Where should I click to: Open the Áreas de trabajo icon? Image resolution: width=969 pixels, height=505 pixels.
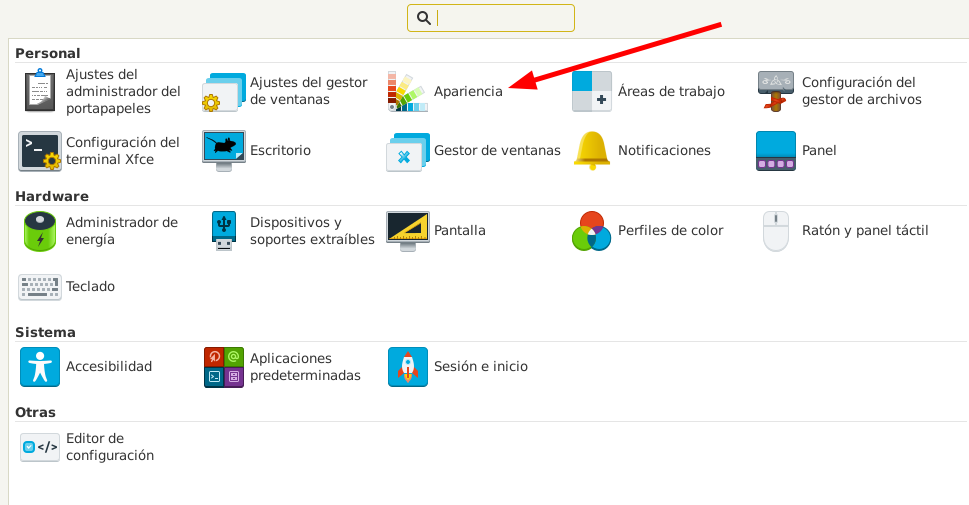[591, 91]
